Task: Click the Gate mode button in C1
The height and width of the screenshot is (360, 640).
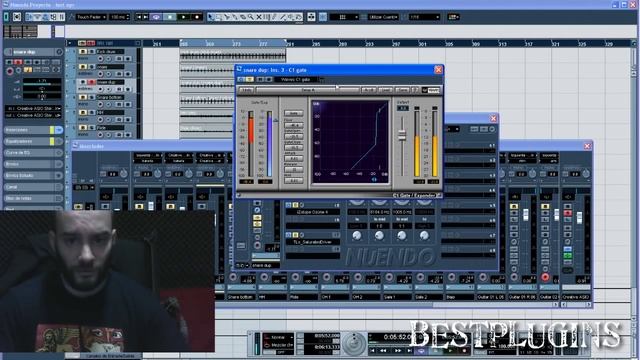Action: click(x=293, y=113)
